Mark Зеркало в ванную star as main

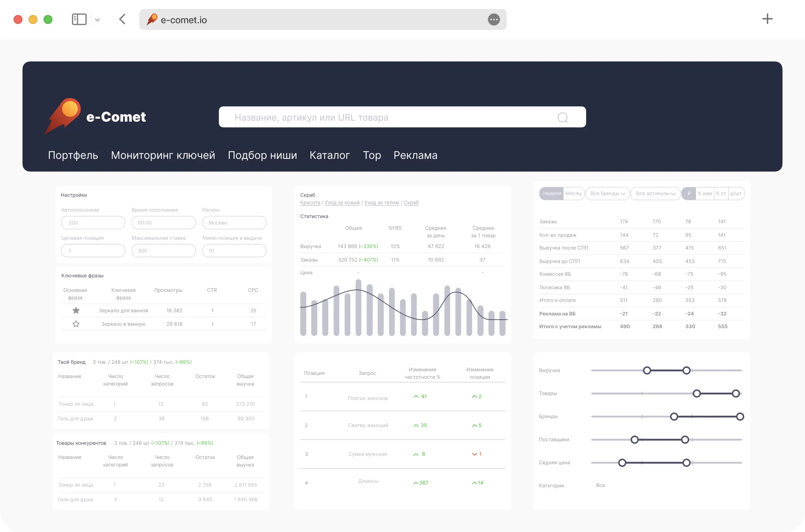tap(76, 324)
